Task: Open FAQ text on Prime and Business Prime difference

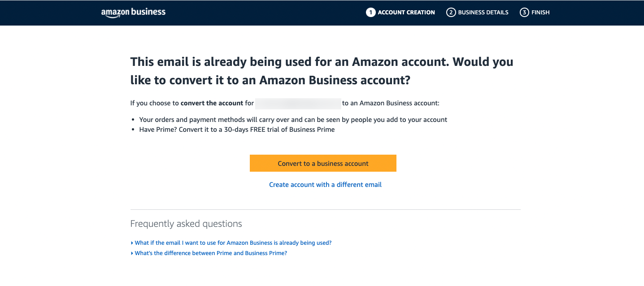Action: click(x=211, y=253)
